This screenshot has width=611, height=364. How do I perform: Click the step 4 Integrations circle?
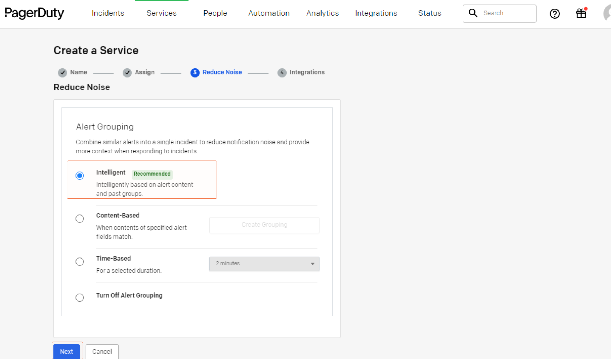[282, 73]
